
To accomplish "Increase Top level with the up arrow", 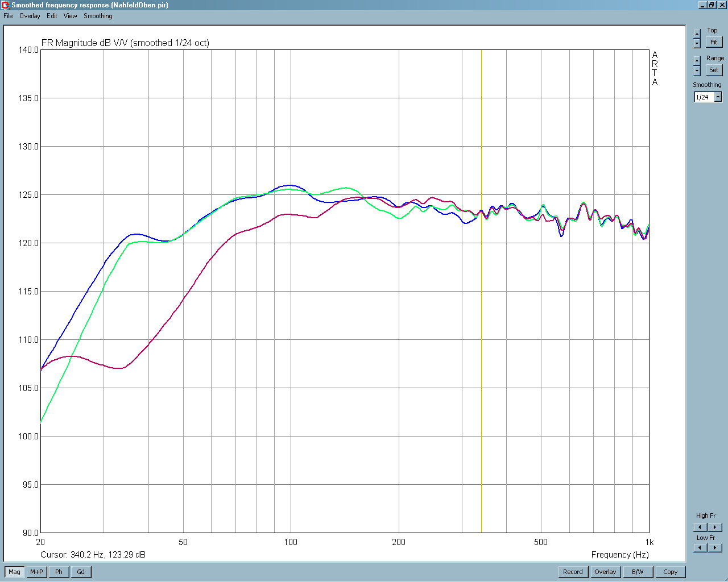I will [x=697, y=34].
